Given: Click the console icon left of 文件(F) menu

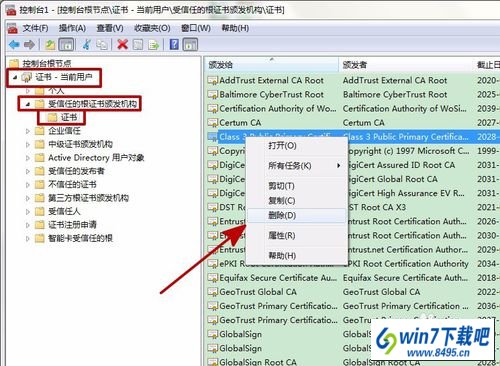Looking at the screenshot, I should 13,28.
